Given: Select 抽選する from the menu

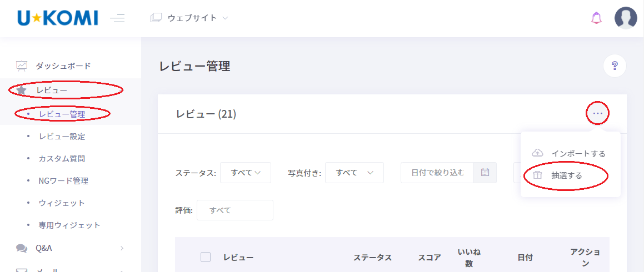Looking at the screenshot, I should point(567,175).
